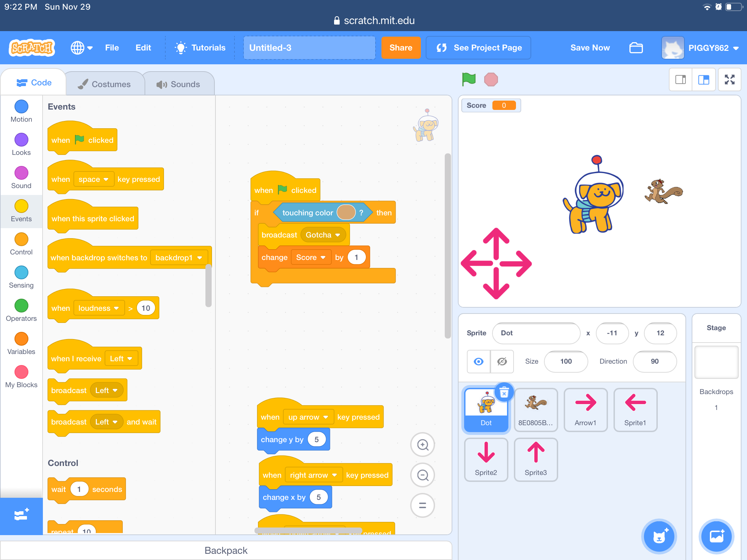Click the Add Extension button
This screenshot has width=747, height=560.
point(21,516)
